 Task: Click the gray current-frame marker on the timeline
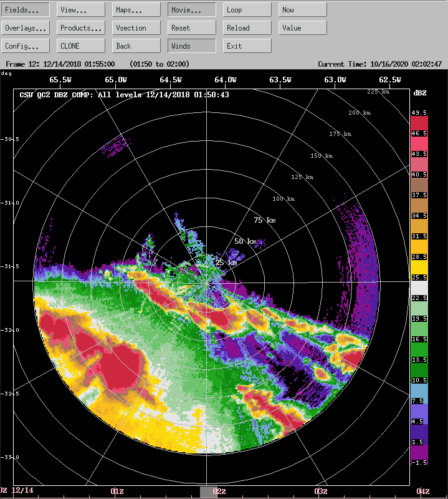[x=208, y=492]
